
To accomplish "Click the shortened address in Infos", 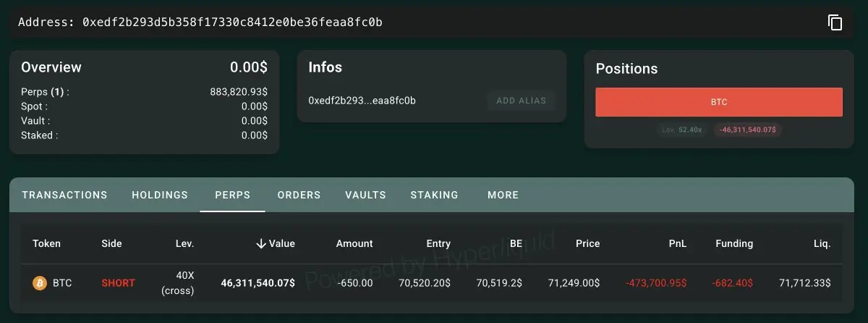I will tap(362, 101).
